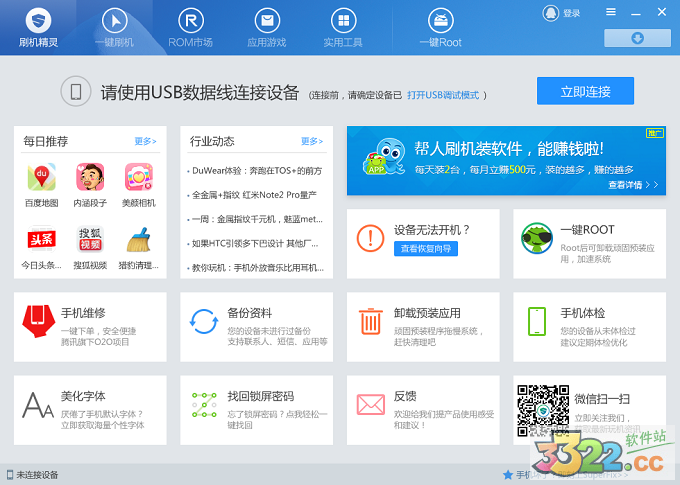Click the phone device icon

pyautogui.click(x=76, y=91)
